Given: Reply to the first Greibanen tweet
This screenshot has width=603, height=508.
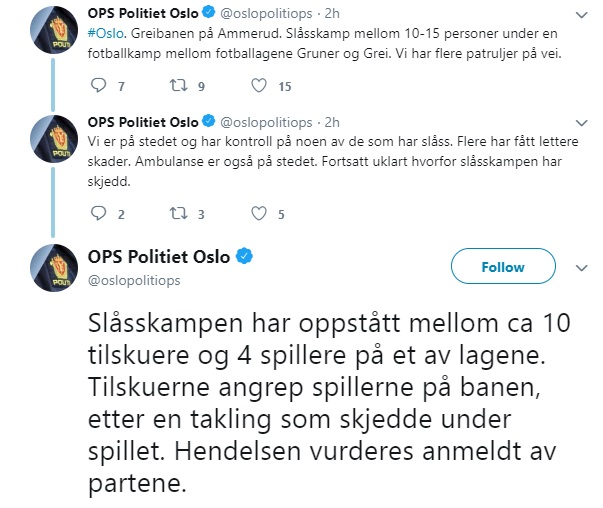Looking at the screenshot, I should point(97,87).
